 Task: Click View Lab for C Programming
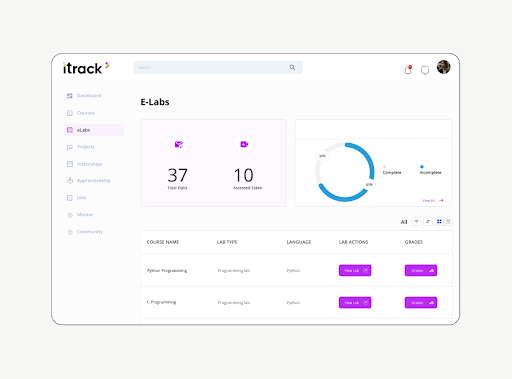pyautogui.click(x=355, y=302)
